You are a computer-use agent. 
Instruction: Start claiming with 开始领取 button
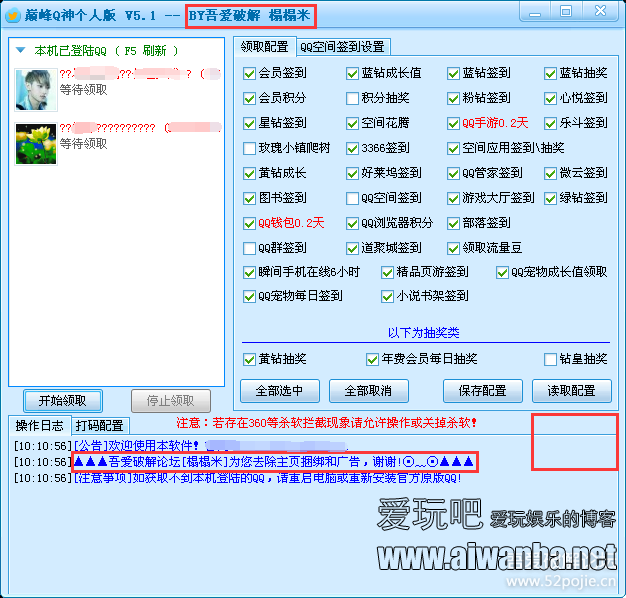(63, 401)
